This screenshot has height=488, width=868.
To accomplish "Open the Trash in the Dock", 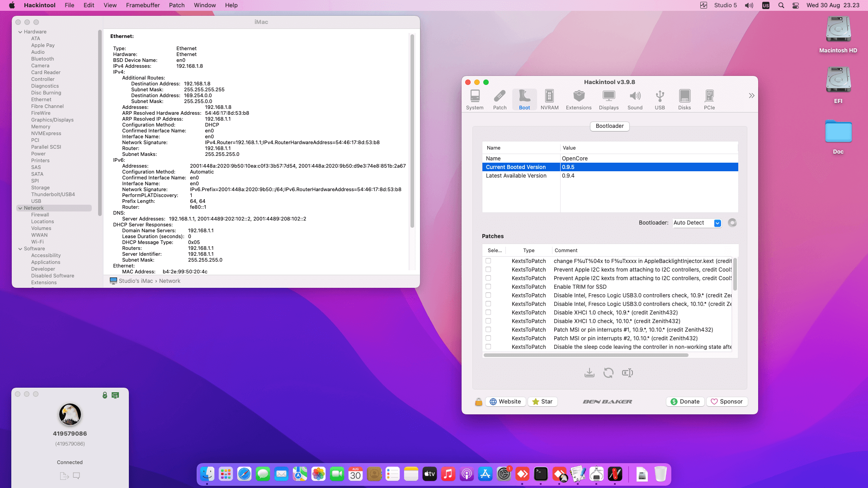I will 660,474.
